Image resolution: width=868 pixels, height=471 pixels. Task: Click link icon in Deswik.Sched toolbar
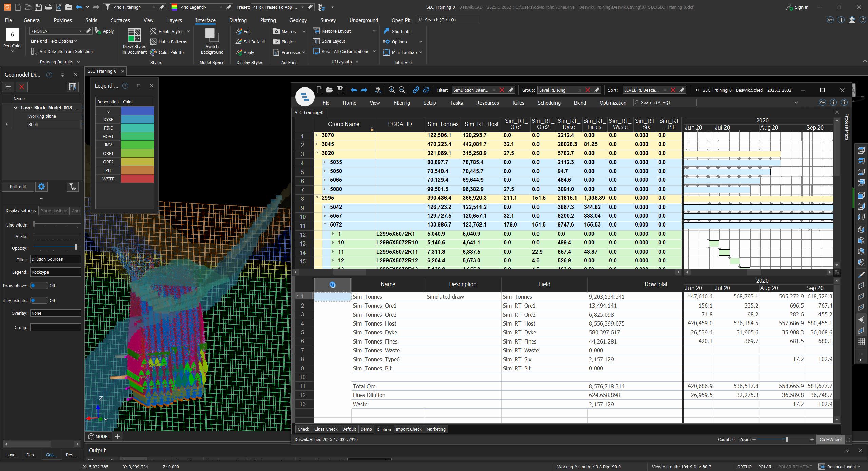point(416,90)
